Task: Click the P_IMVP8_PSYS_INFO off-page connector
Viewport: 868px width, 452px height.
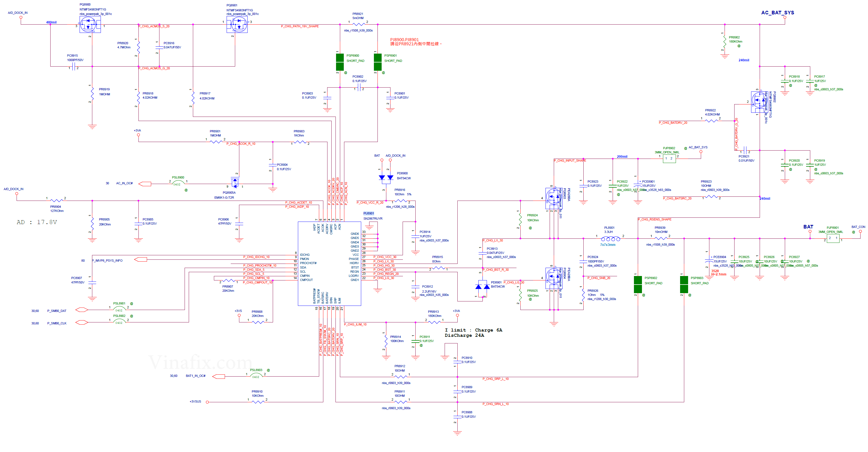Action: click(140, 259)
